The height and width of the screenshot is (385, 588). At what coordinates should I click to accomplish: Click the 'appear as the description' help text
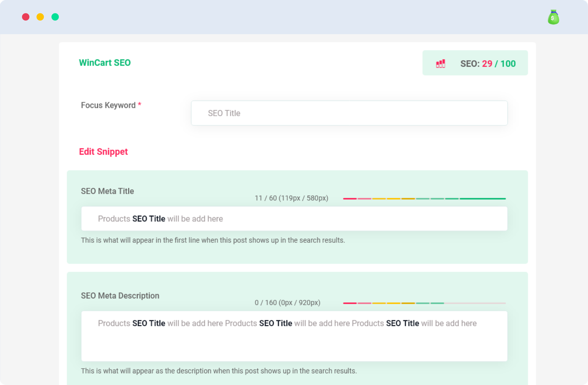[x=219, y=371]
